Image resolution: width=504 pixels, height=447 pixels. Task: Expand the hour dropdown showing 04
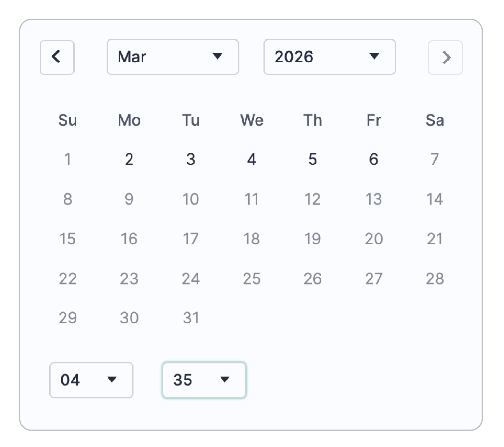click(91, 380)
